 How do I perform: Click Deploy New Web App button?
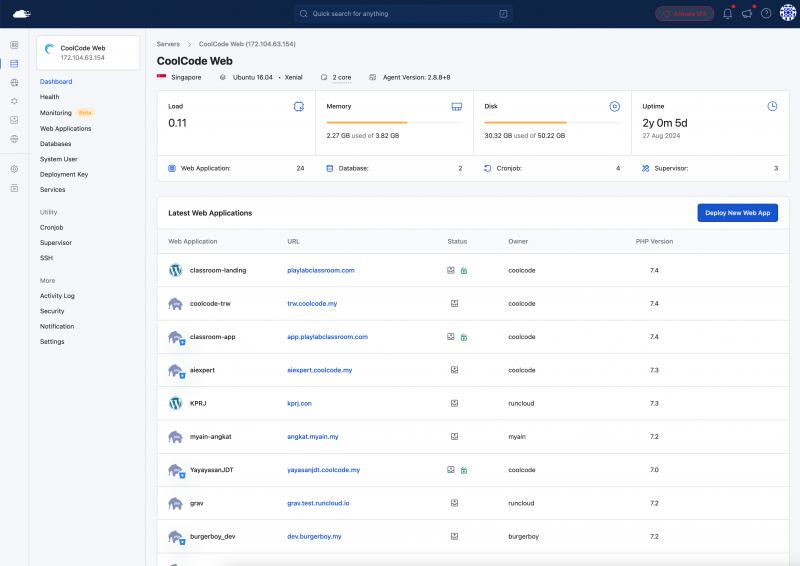point(737,213)
